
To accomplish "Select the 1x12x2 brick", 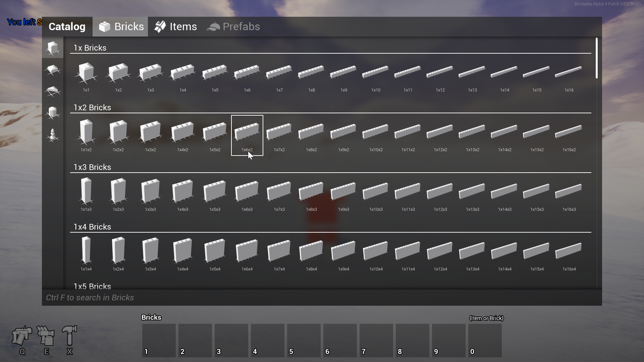I will (440, 135).
